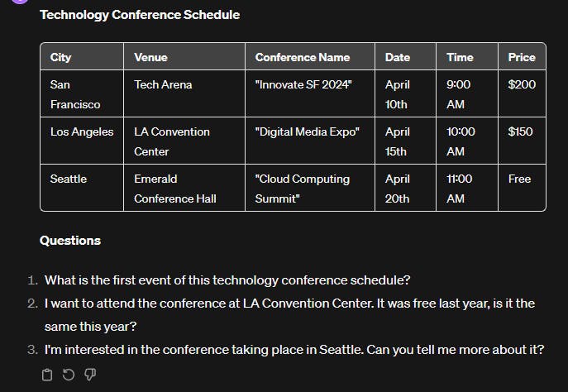Screen dimensions: 568x392
Task: Copy the response with the clipboard icon
Action: click(x=47, y=375)
